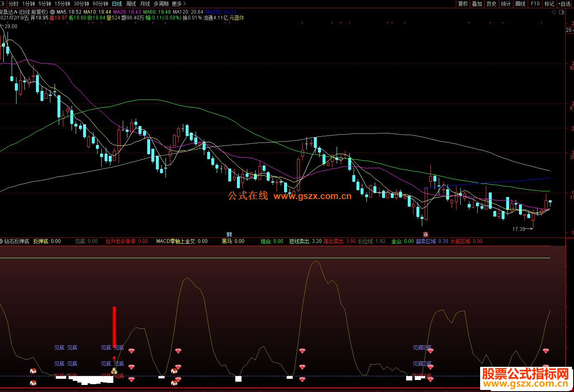This screenshot has height=392, width=574.
Task: Click the 大底区域: 0.00 value
Action: tap(466, 241)
